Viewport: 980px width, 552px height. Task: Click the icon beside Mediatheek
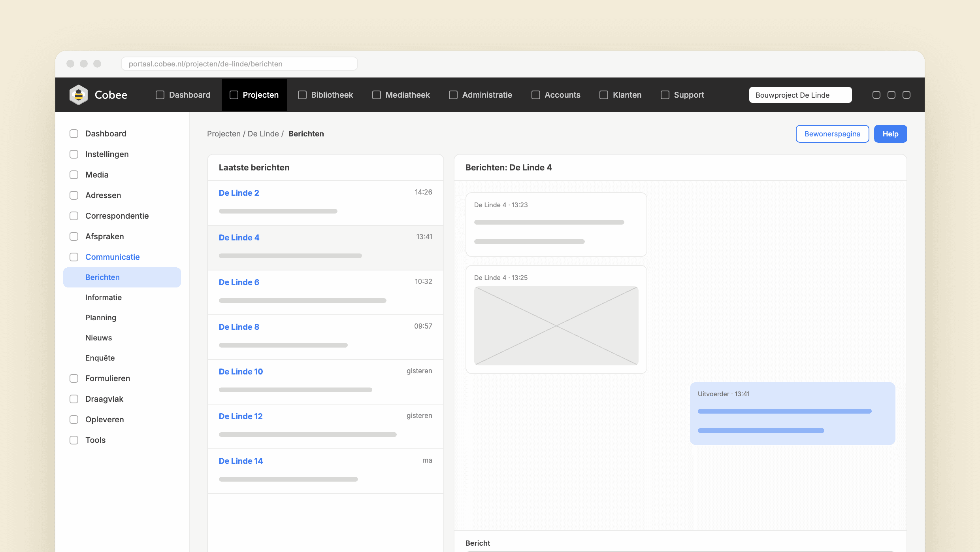click(377, 95)
